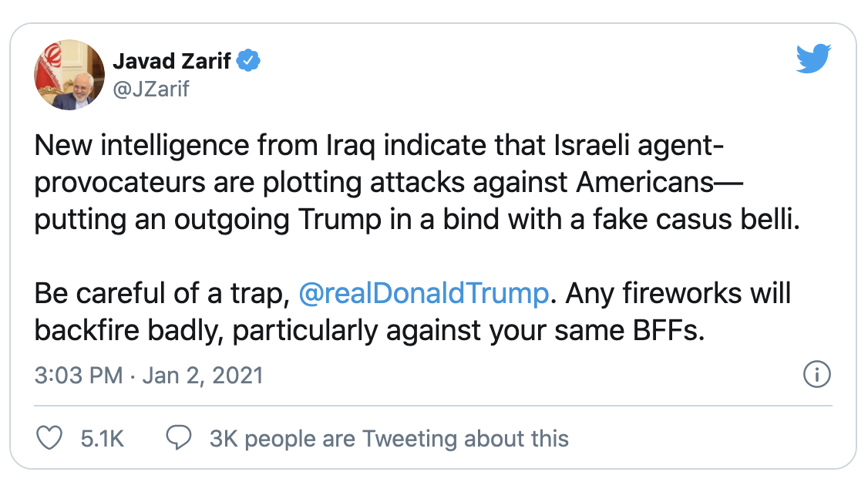This screenshot has width=868, height=489.
Task: Open the tweet info icon
Action: (x=816, y=375)
